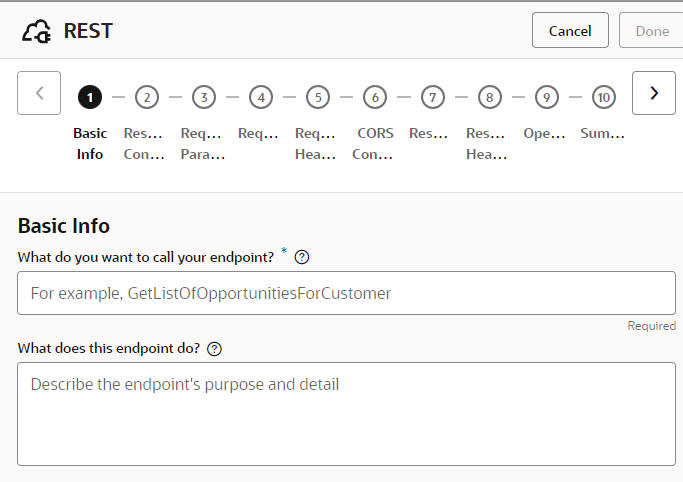This screenshot has height=482, width=683.
Task: Jump to step 10 Summary
Action: point(603,97)
